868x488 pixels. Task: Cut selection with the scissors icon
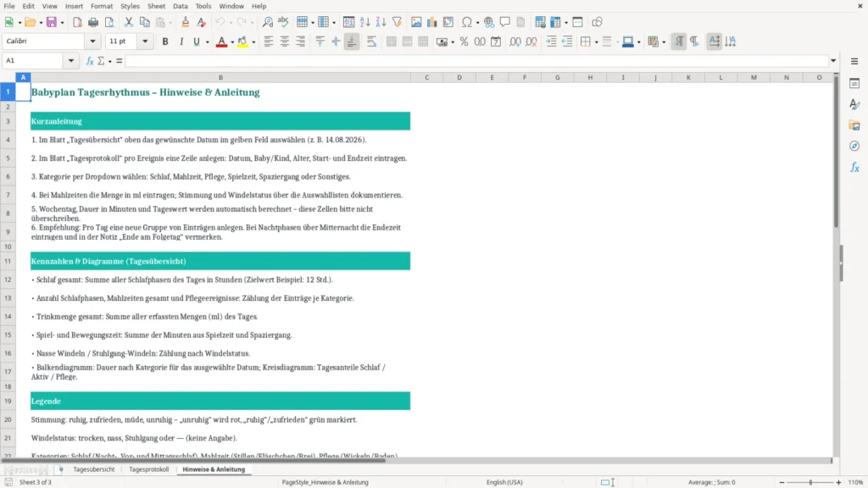[x=129, y=22]
